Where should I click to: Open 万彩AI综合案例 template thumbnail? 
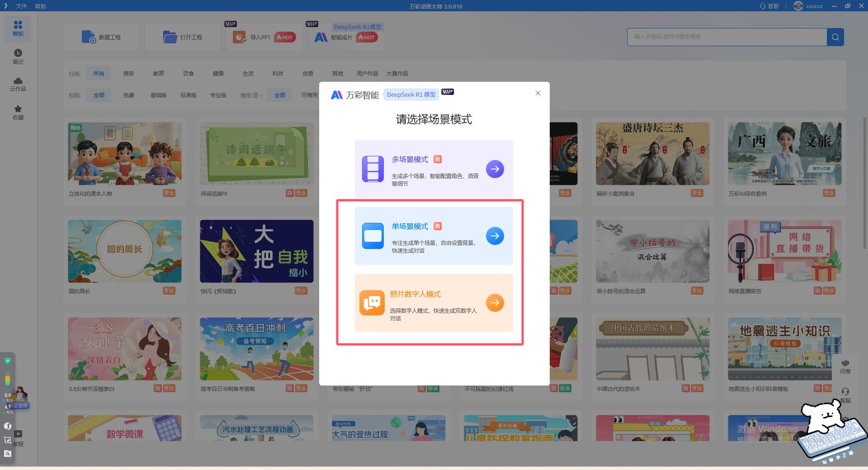pos(785,154)
